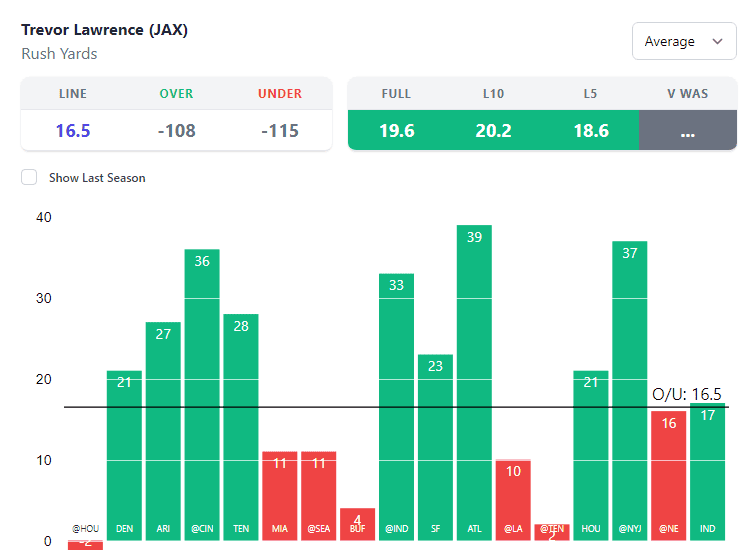Select the red MIA bar
The image size is (754, 550).
(280, 495)
